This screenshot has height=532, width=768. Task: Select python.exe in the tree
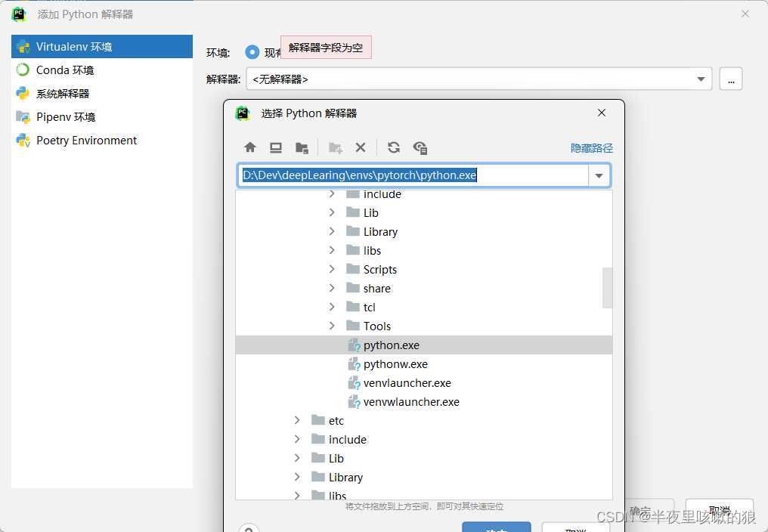click(x=423, y=345)
